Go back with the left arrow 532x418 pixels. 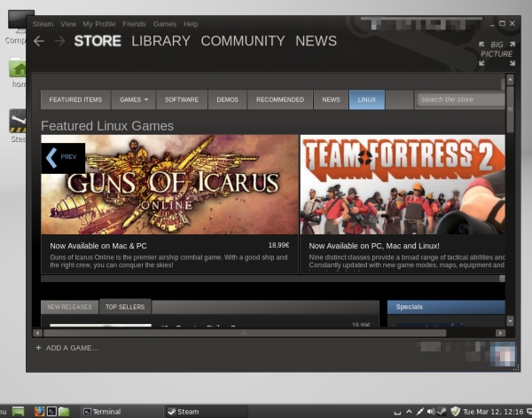point(39,41)
